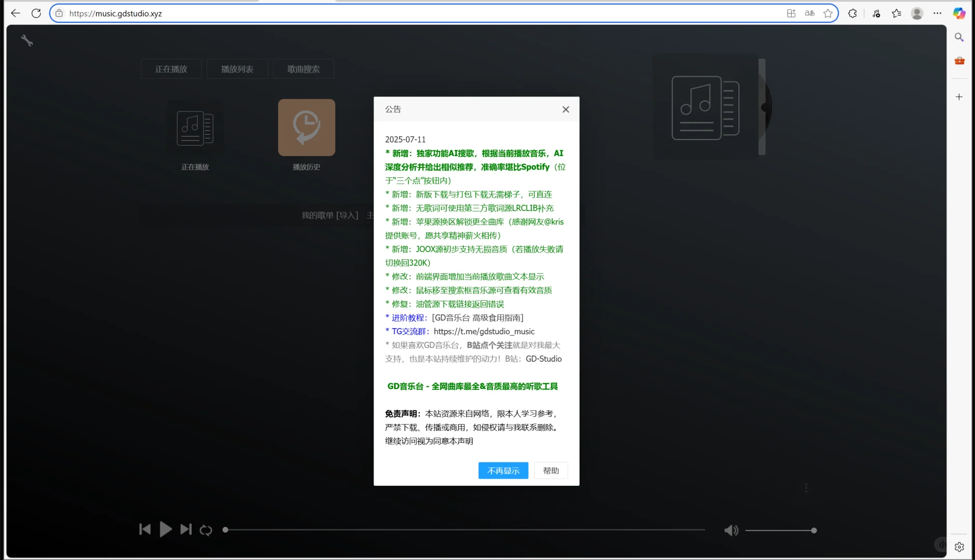This screenshot has width=975, height=560.
Task: Open the 正在播放 now-playing panel icon
Action: coord(195,127)
